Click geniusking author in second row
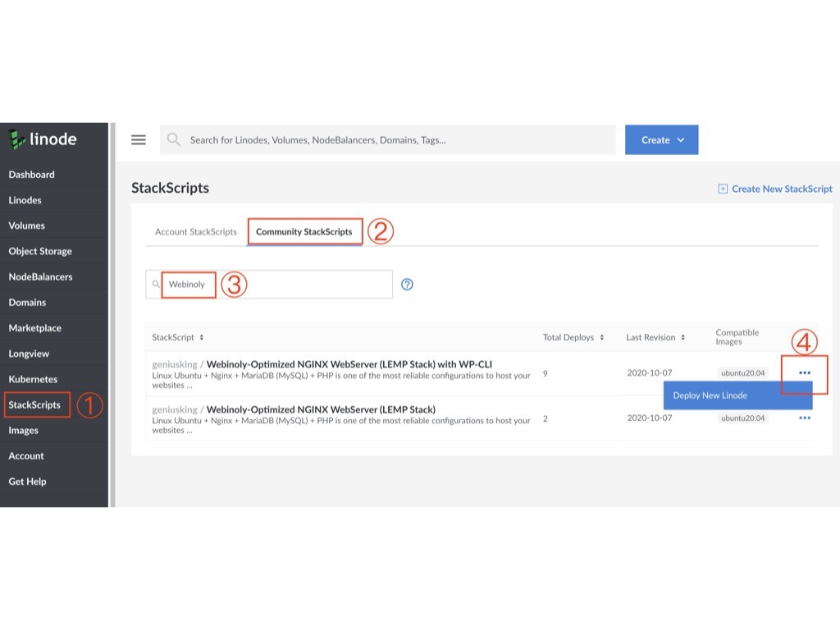Image resolution: width=840 pixels, height=630 pixels. [x=175, y=410]
